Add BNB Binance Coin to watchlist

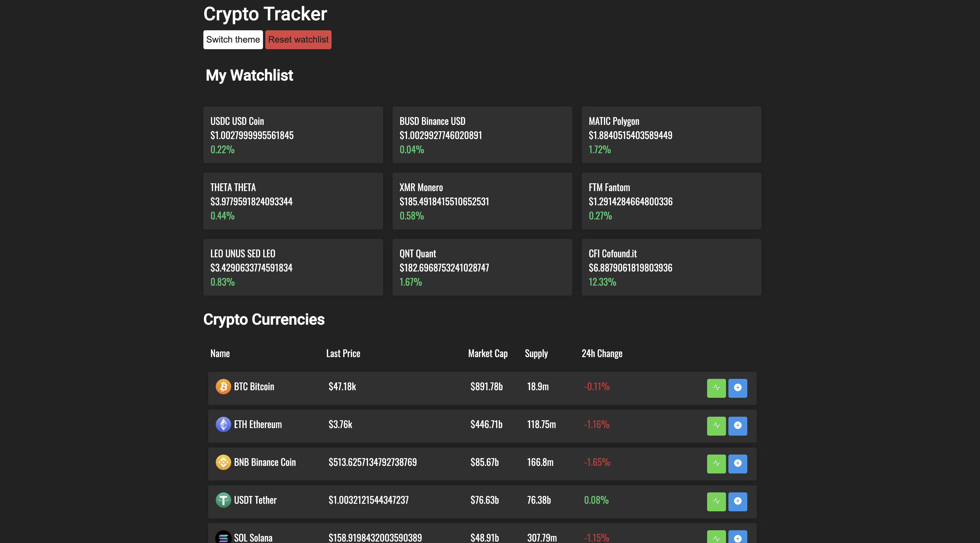[737, 464]
